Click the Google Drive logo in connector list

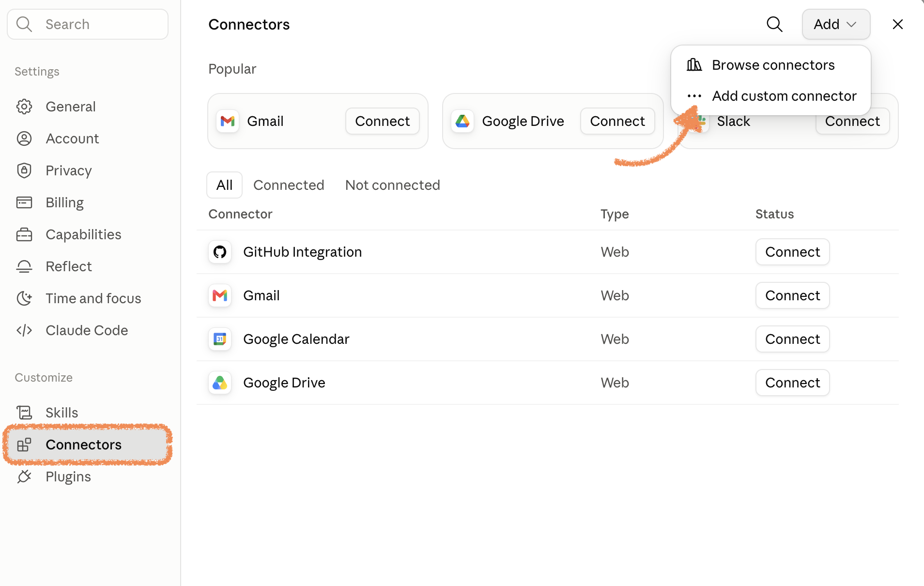tap(220, 383)
